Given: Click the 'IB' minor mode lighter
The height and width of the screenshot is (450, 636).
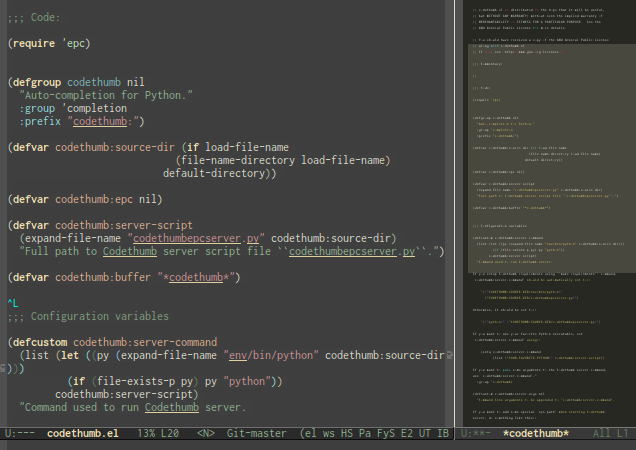Looking at the screenshot, I should click(x=443, y=433).
